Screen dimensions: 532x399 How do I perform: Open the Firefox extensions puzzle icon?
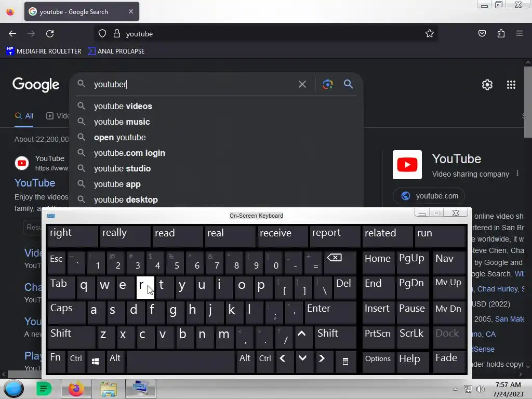click(501, 33)
